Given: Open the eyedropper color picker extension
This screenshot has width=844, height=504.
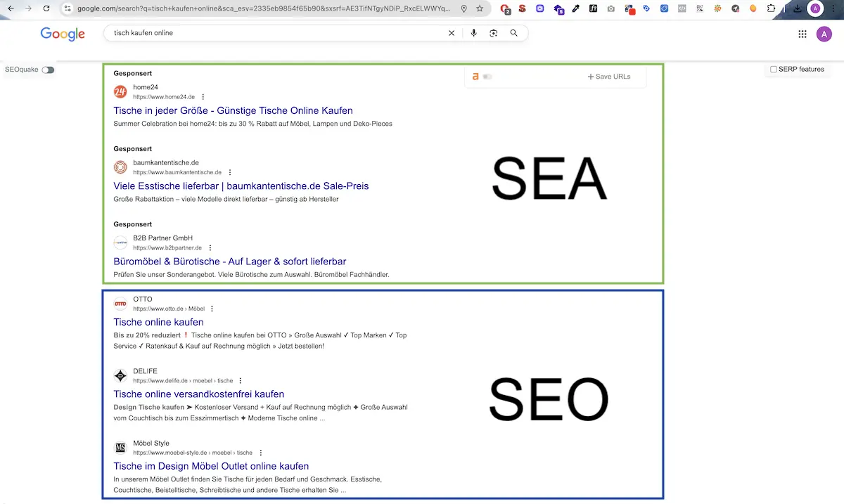Looking at the screenshot, I should 576,8.
